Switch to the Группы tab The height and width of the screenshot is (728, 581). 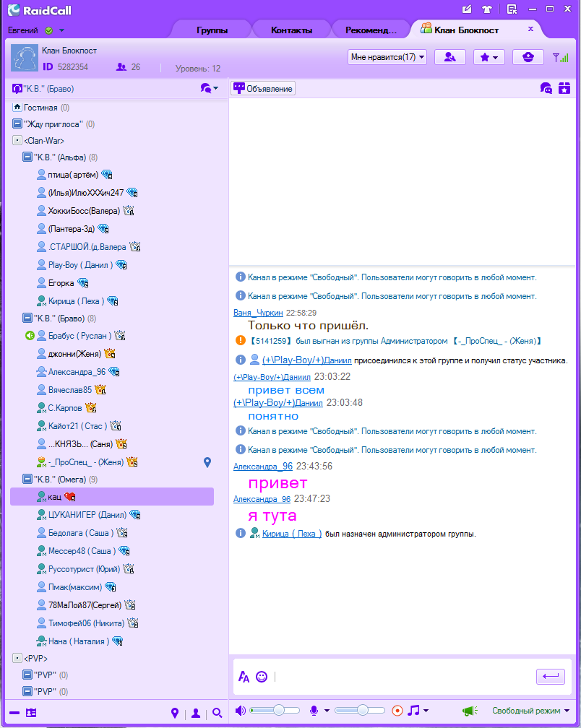(x=212, y=30)
